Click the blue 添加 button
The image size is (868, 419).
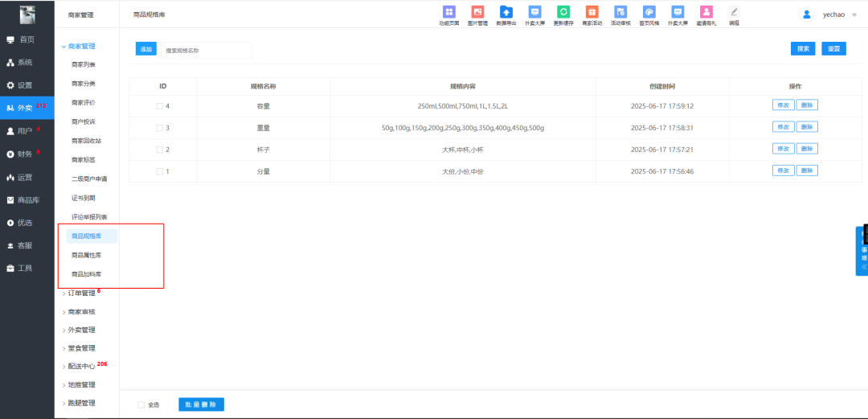(145, 49)
